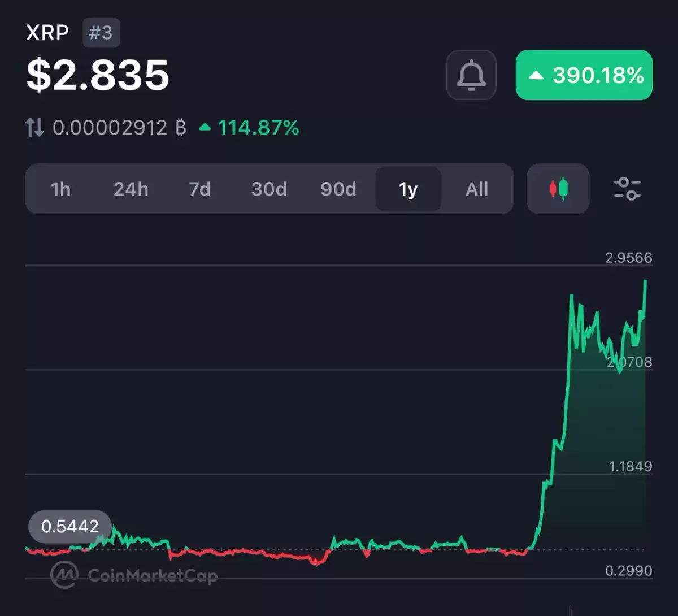
Task: Select the 1h timeframe tab
Action: coord(60,189)
